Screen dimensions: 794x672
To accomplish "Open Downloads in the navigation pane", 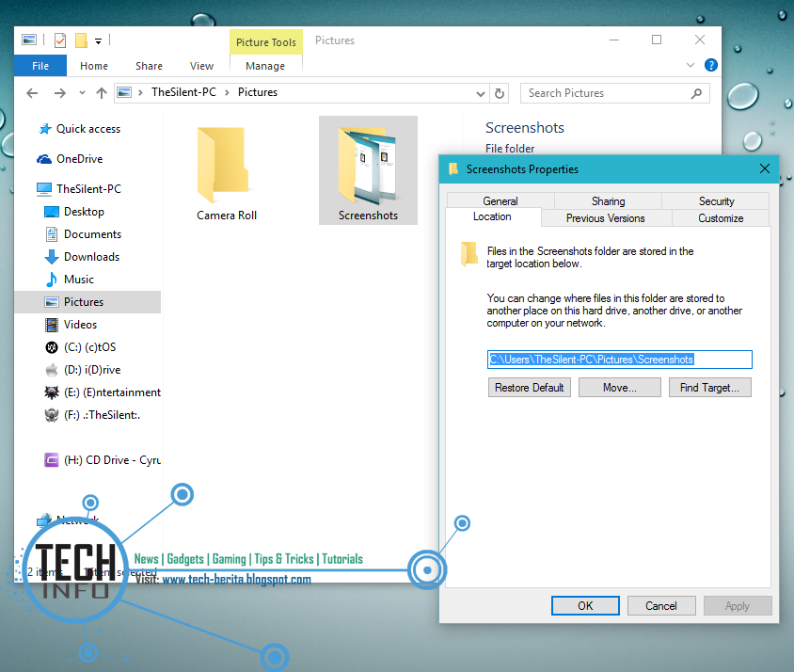I will click(x=82, y=257).
